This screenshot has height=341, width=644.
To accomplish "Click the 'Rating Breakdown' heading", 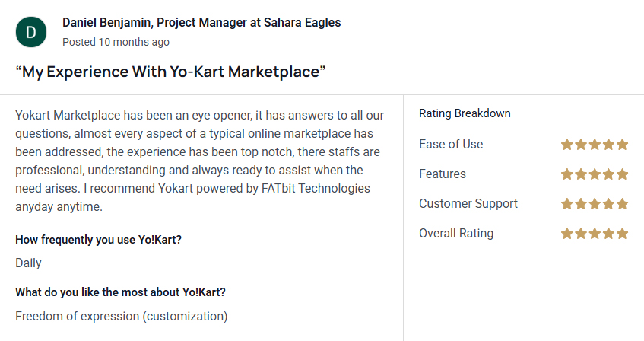I will [465, 113].
